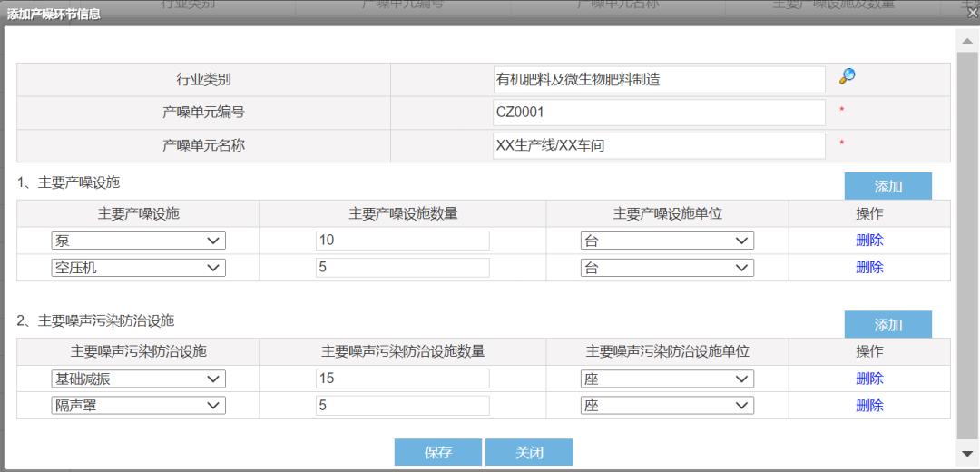The width and height of the screenshot is (980, 472).
Task: Open the 泵 facility dropdown
Action: 138,241
